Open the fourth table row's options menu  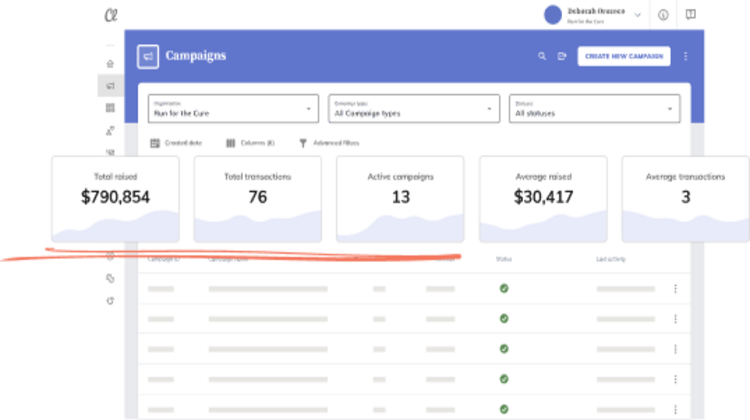coord(675,379)
